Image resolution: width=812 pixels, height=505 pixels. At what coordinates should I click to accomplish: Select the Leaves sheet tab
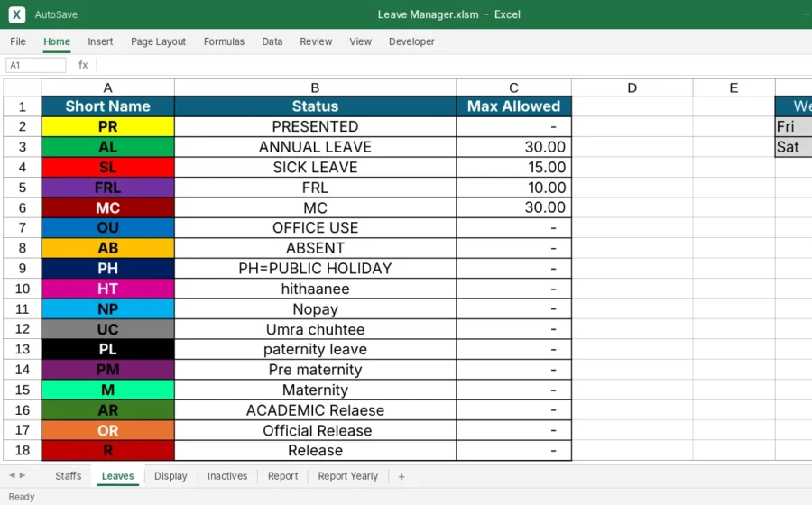click(117, 476)
